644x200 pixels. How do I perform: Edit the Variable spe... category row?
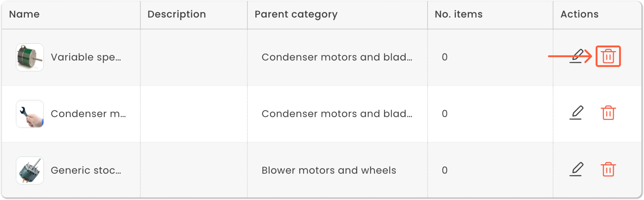pyautogui.click(x=576, y=56)
